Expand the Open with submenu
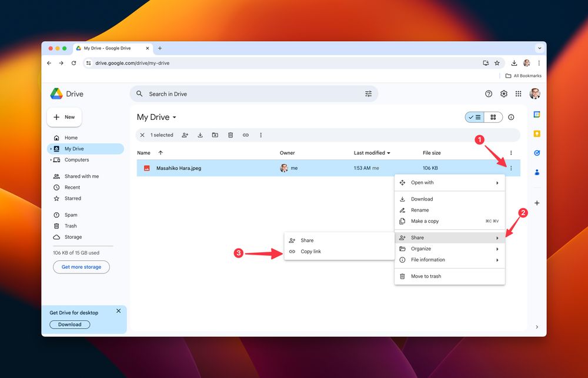 click(x=449, y=183)
